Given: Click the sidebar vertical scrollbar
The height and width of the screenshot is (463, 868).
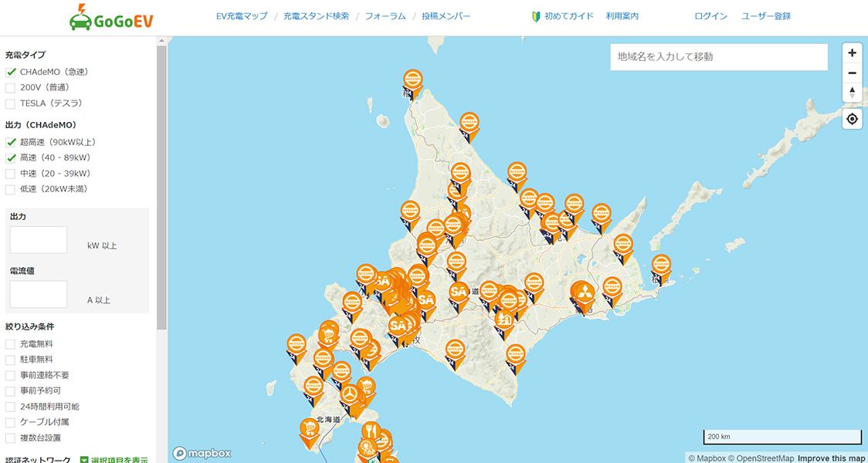Looking at the screenshot, I should coord(161,185).
